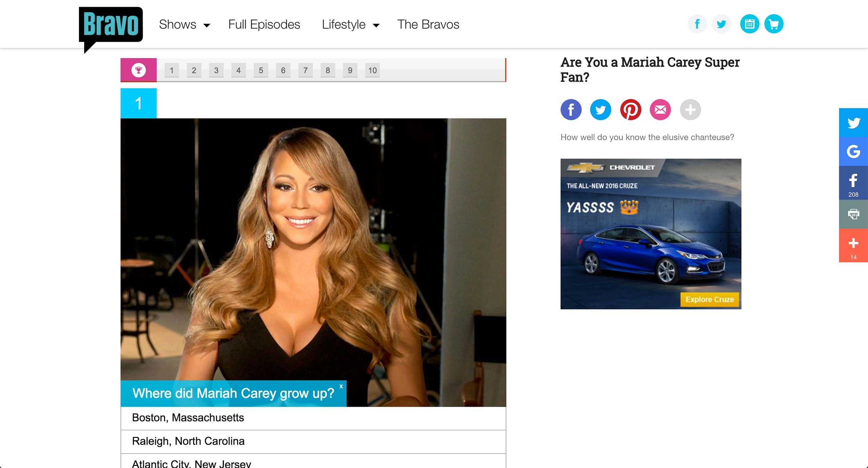
Task: Open the shopping cart icon
Action: (x=774, y=24)
